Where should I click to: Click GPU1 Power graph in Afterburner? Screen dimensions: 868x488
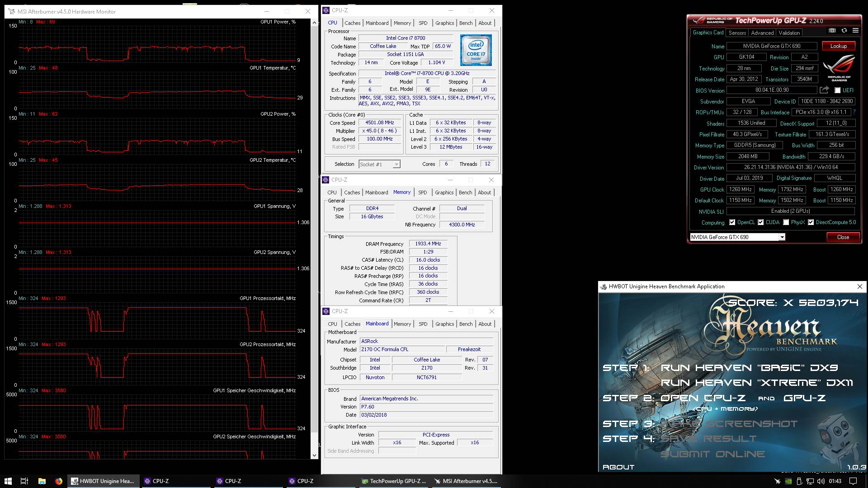[157, 44]
